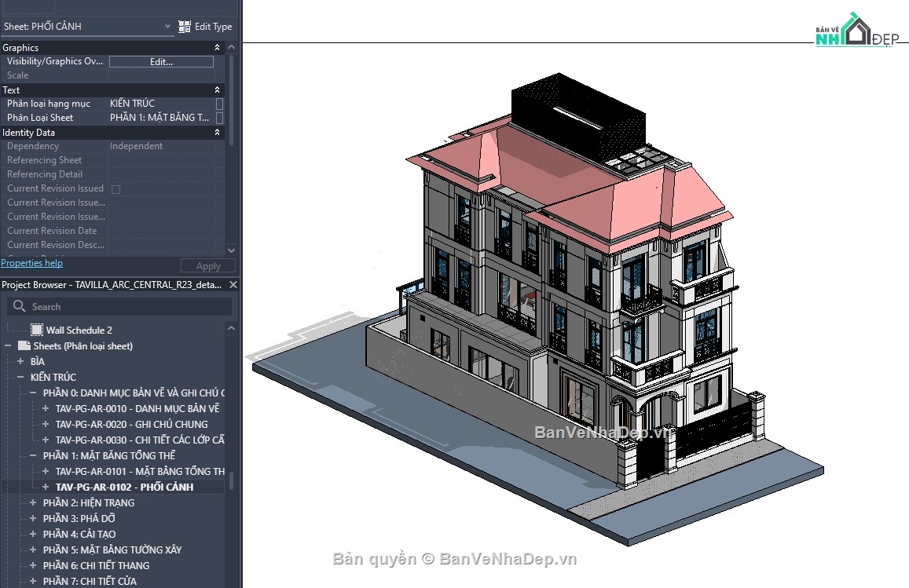Collapse the Graphics properties group

[x=217, y=48]
